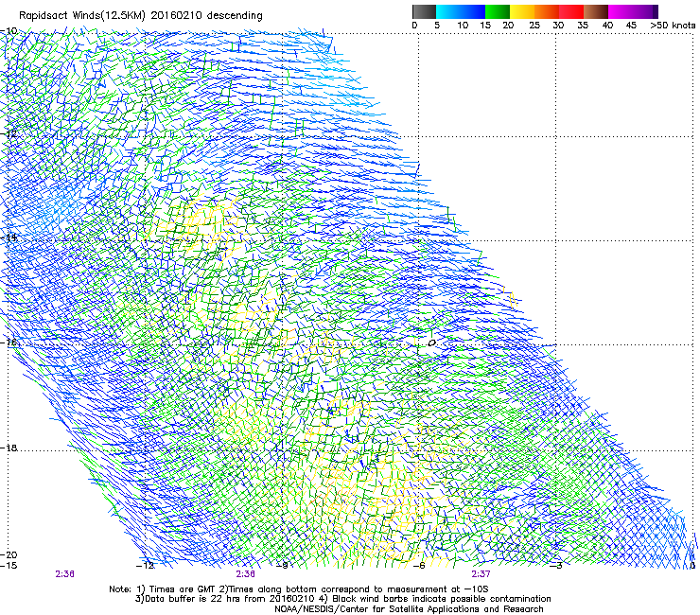Image resolution: width=700 pixels, height=615 pixels.
Task: Click the '-6' longitude label on bottom axis
Action: tap(419, 566)
